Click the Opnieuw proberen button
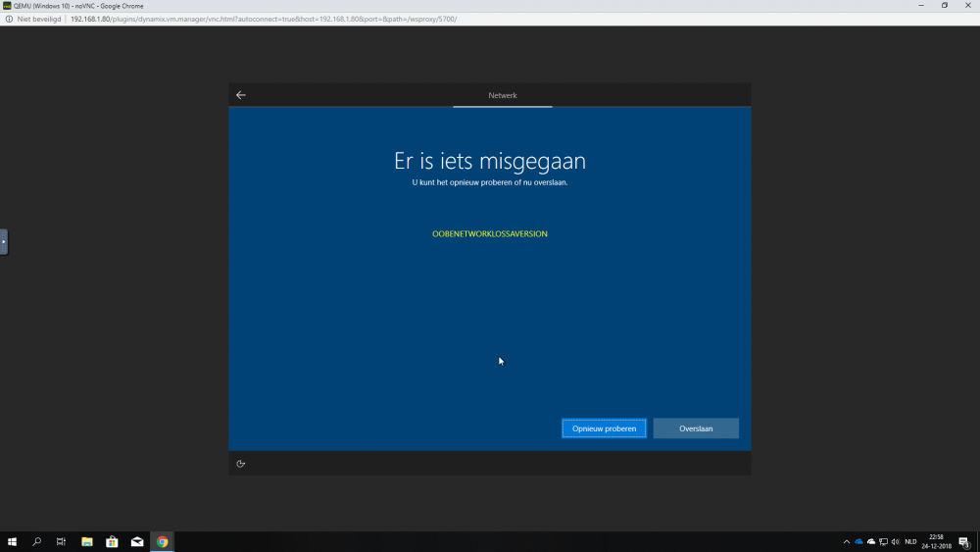 (604, 428)
